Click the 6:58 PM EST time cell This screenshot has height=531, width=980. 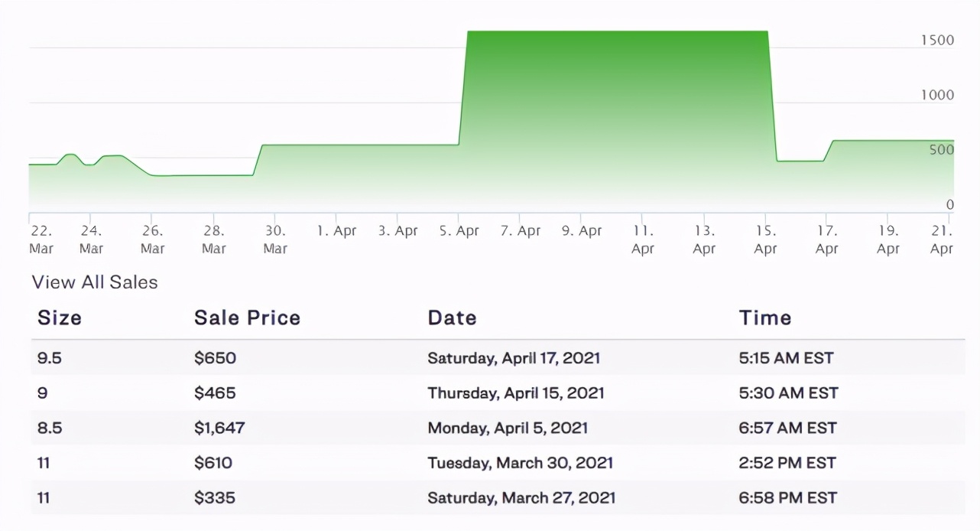[788, 498]
